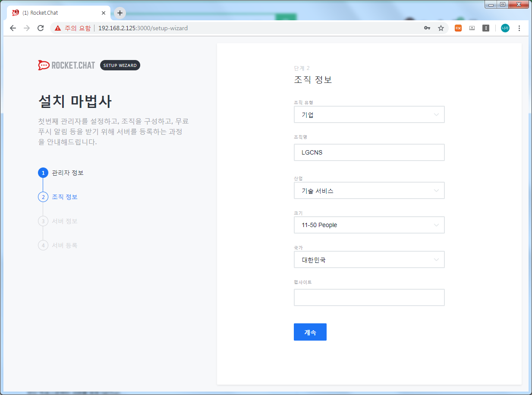Click the Rocket.Chat logo

click(66, 65)
